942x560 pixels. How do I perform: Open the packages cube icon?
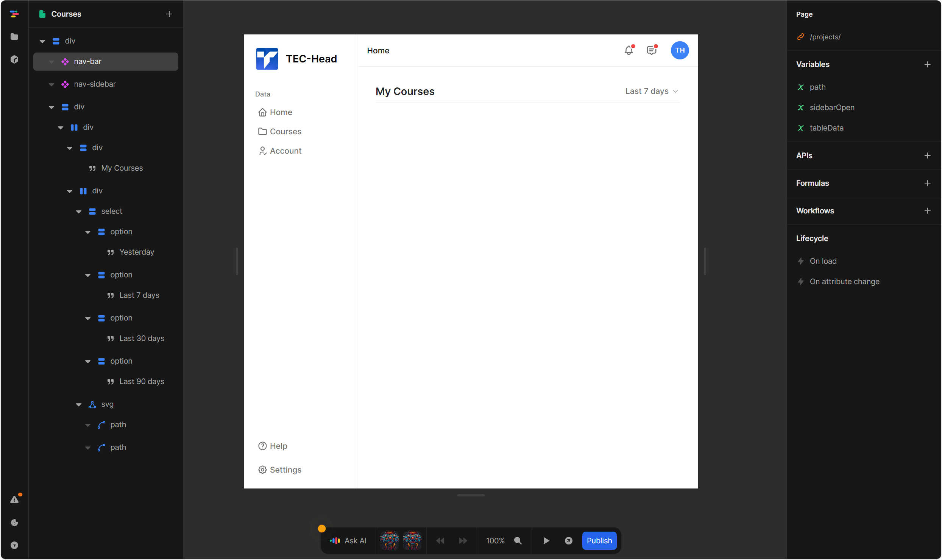point(14,59)
